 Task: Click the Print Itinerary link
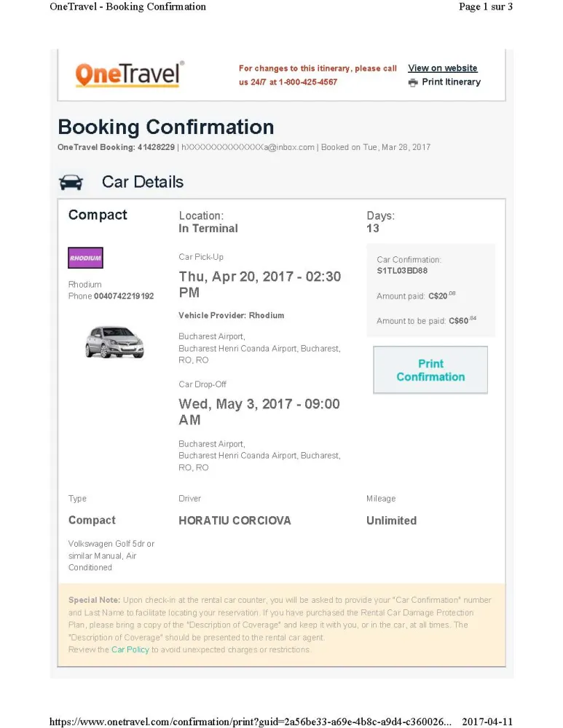pos(451,82)
